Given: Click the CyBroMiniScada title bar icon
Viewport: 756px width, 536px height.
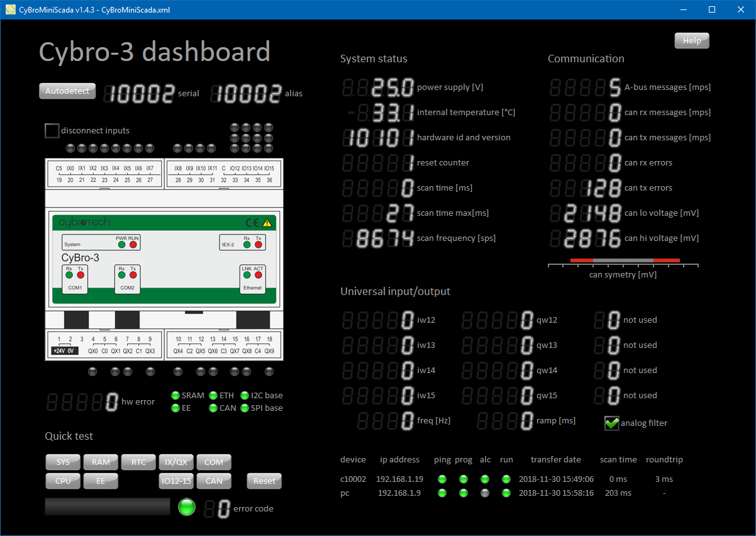Looking at the screenshot, I should pyautogui.click(x=10, y=10).
